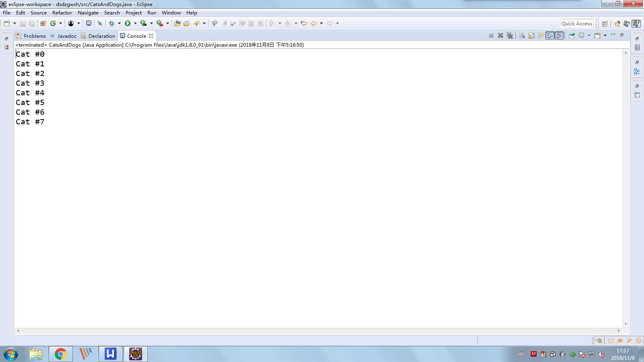The width and height of the screenshot is (644, 362).
Task: Click the Save All toolbar icon
Action: point(32,23)
